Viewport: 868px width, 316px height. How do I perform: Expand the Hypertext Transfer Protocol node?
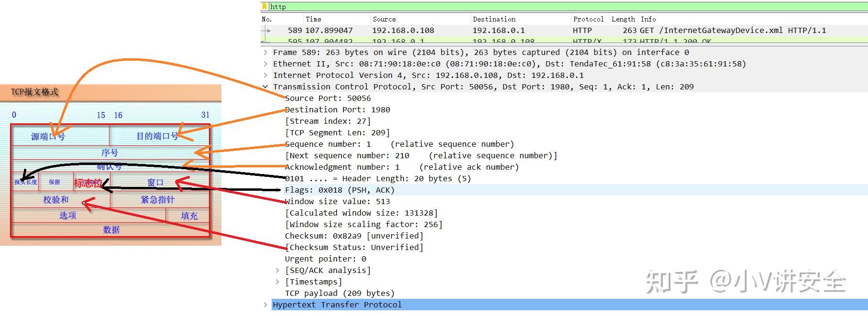[x=265, y=305]
